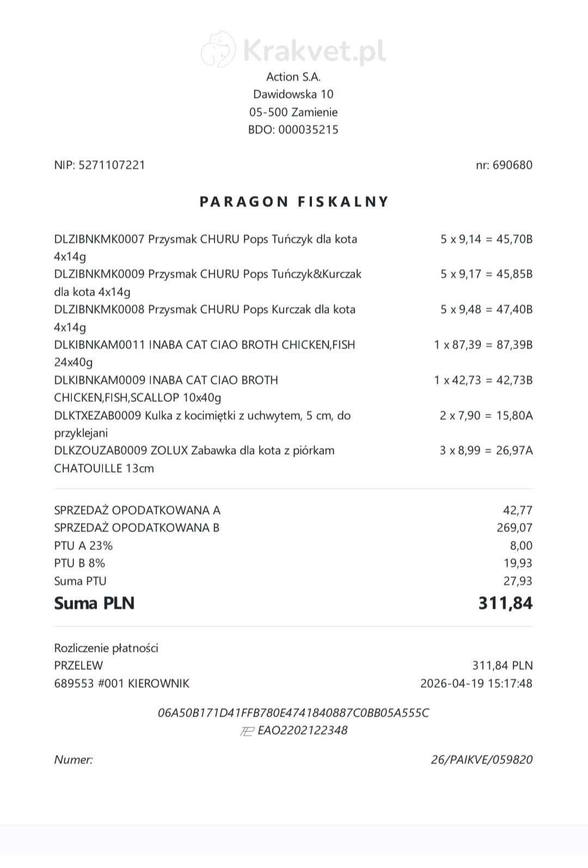Select the Kulka z kocimiętki item

[x=293, y=424]
